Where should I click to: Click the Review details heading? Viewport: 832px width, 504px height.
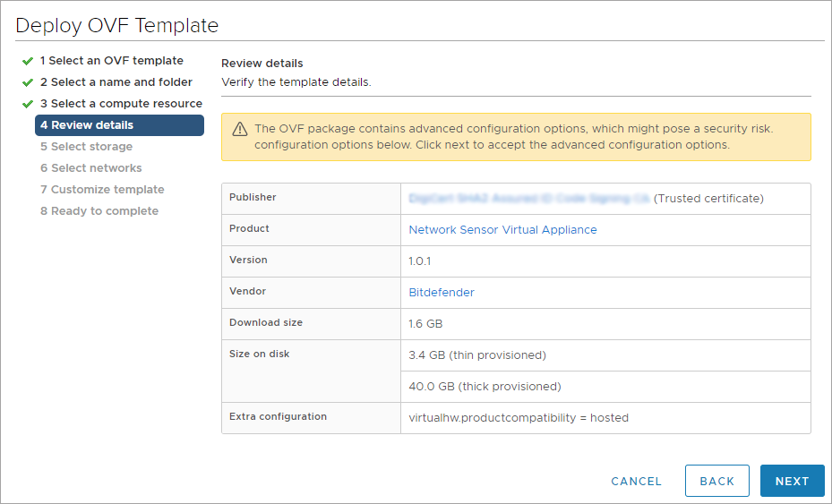click(262, 64)
